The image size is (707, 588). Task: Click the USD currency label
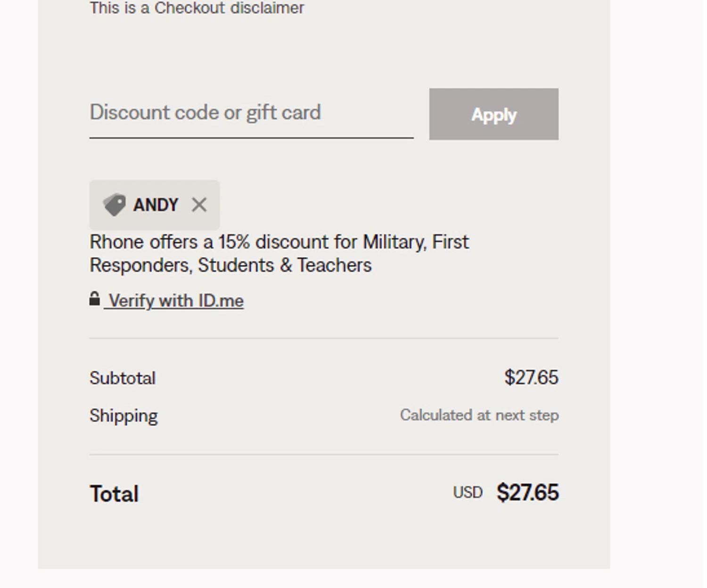(468, 493)
